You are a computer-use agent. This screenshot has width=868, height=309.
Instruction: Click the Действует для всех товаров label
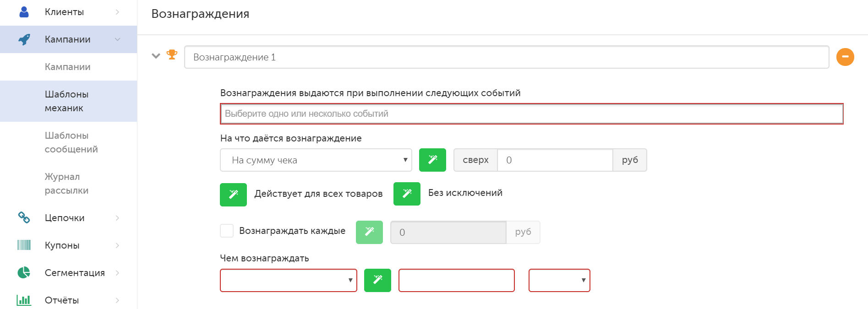[x=318, y=194]
